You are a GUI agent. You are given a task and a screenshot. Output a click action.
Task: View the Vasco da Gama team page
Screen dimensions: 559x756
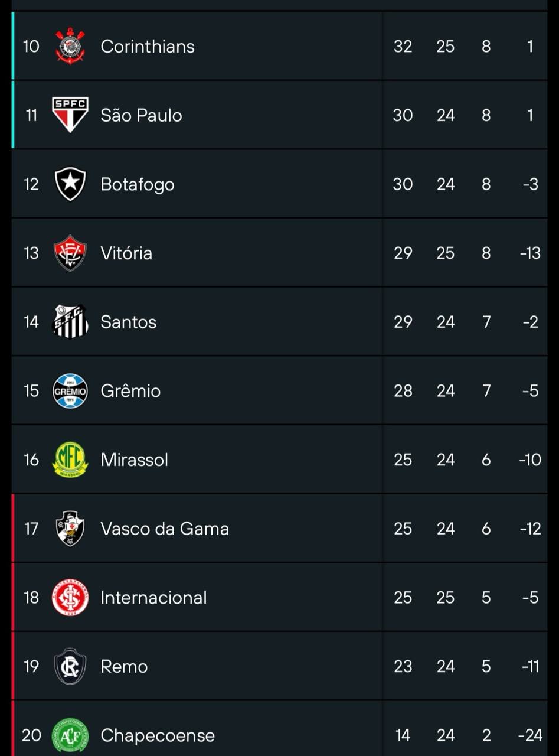pos(165,529)
